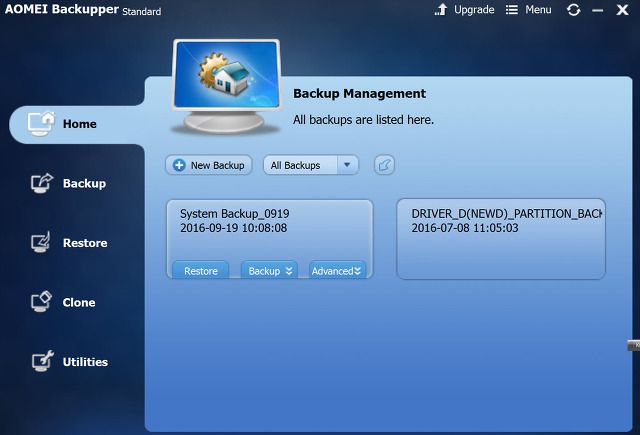Click the date 2016-09-19 10:08:08
The image size is (640, 435).
233,228
